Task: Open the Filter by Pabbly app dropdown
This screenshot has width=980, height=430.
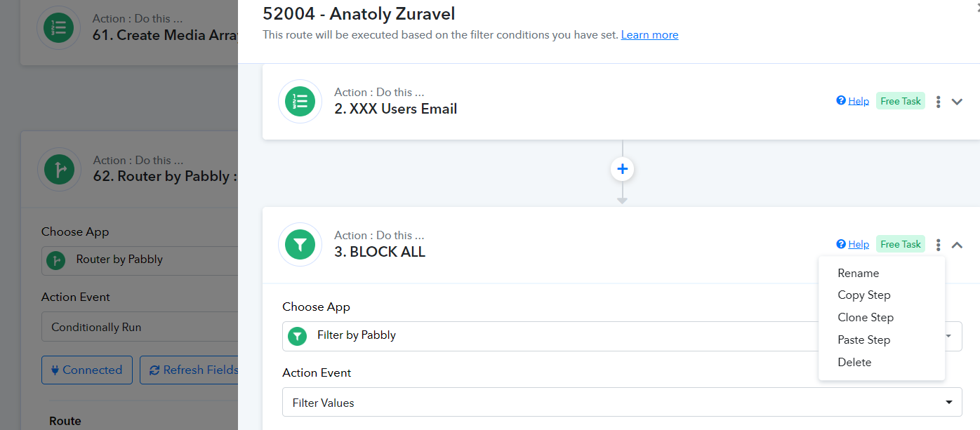Action: click(622, 336)
